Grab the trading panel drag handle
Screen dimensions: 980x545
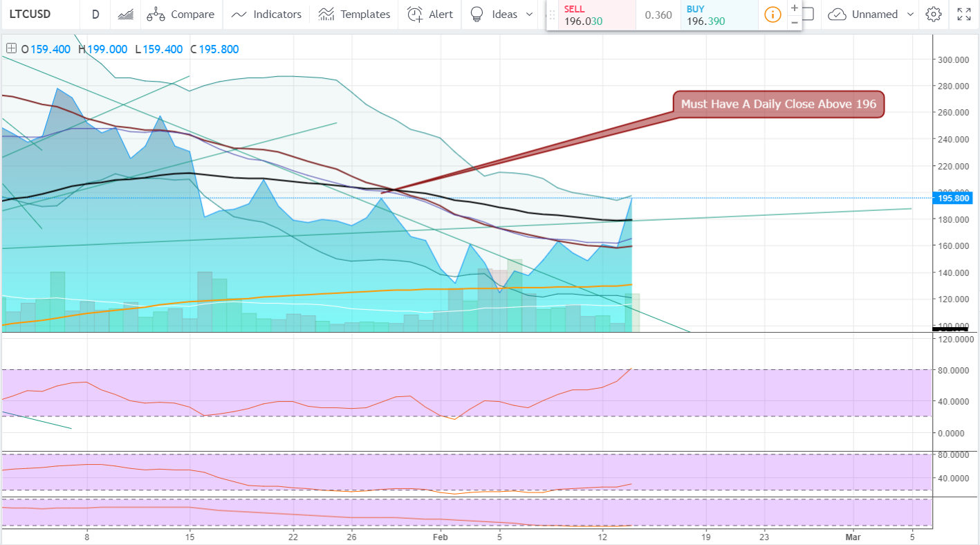coord(552,15)
